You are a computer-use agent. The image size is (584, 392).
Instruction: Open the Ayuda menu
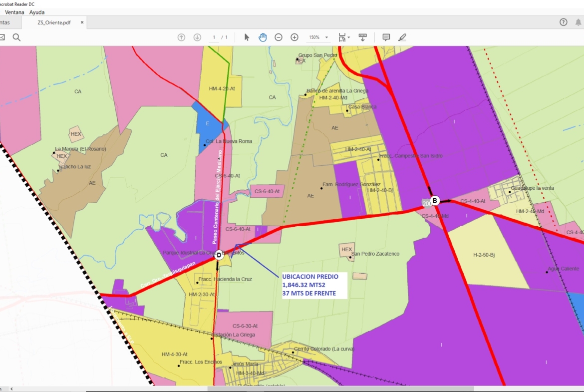click(x=37, y=12)
